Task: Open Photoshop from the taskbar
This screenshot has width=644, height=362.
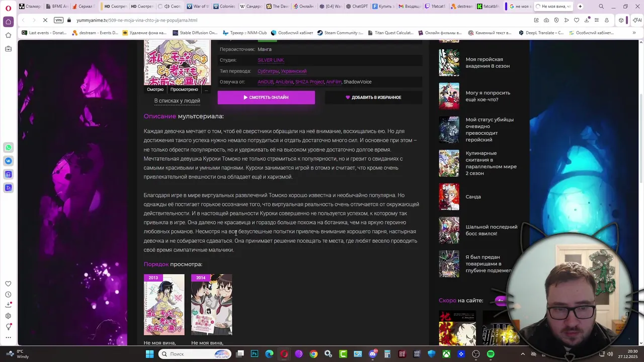Action: point(255,354)
